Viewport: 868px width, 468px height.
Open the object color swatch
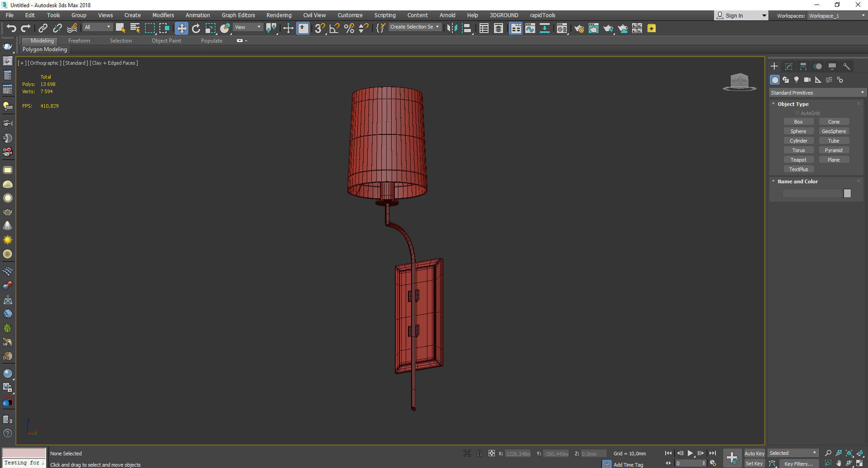click(847, 193)
